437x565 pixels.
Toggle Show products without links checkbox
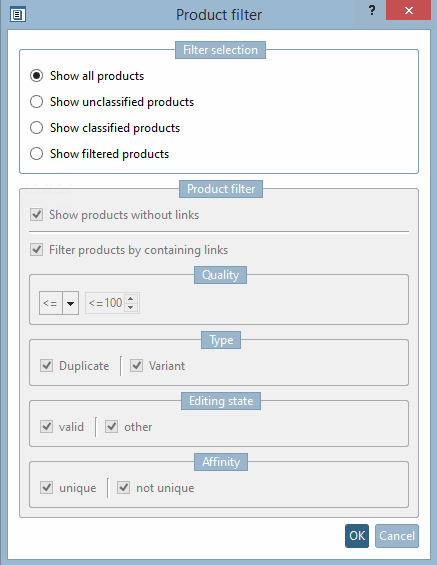click(36, 215)
